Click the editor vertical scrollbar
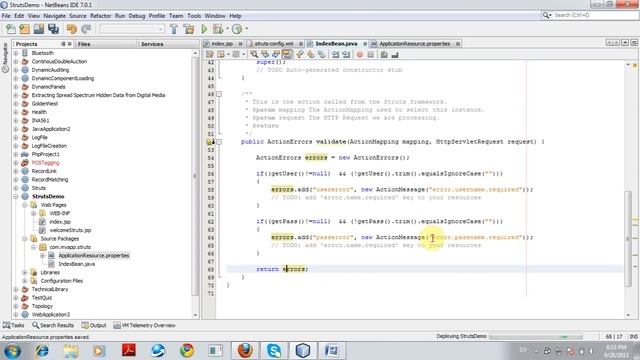This screenshot has height=360, width=640. (628, 189)
